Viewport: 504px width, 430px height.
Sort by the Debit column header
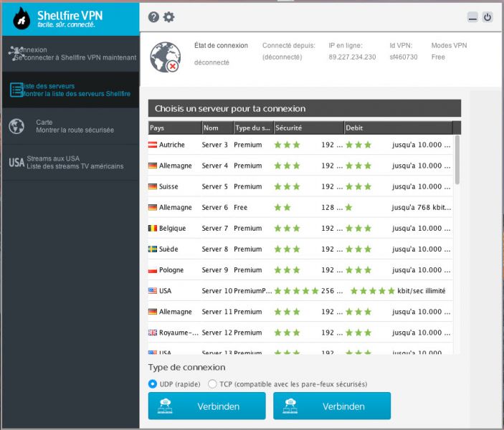[x=398, y=128]
